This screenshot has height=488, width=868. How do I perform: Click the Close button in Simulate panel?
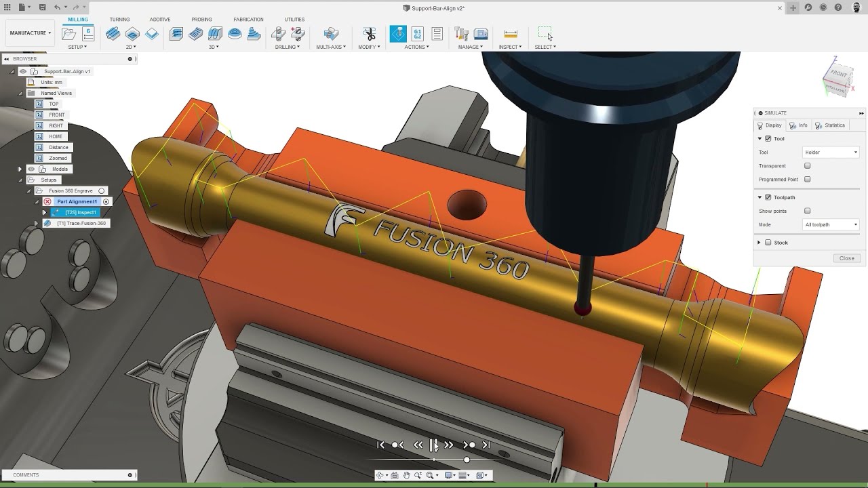coord(847,258)
